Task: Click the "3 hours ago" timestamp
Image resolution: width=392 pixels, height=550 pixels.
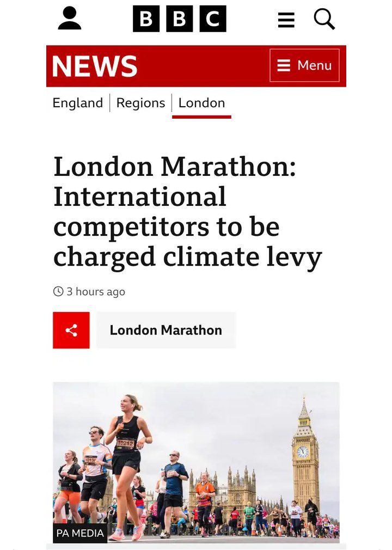Action: [x=96, y=291]
